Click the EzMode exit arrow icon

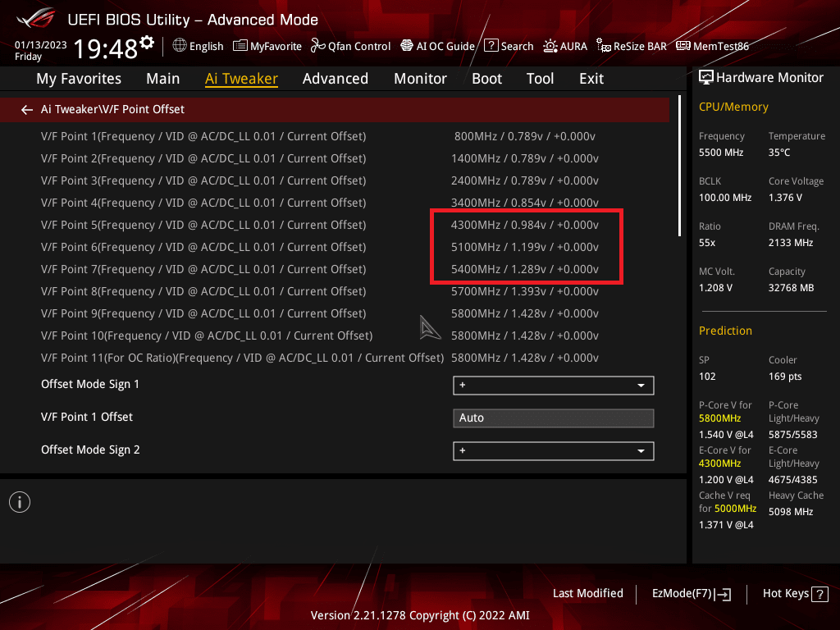click(723, 594)
